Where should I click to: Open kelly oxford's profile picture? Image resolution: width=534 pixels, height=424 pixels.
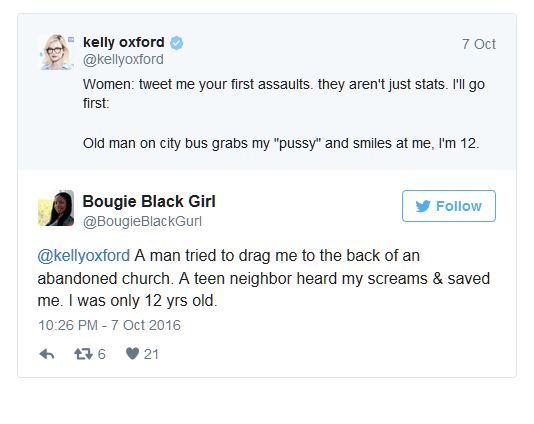(x=56, y=52)
